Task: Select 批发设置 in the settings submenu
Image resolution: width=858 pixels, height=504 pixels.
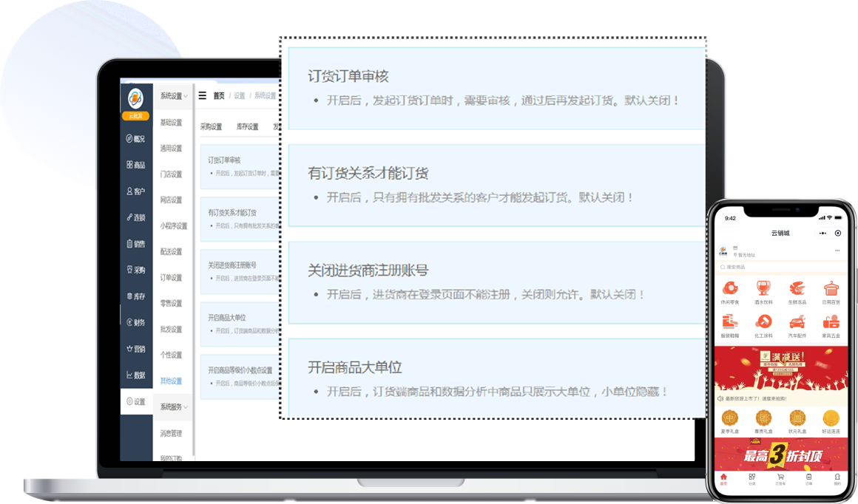Action: [x=171, y=330]
